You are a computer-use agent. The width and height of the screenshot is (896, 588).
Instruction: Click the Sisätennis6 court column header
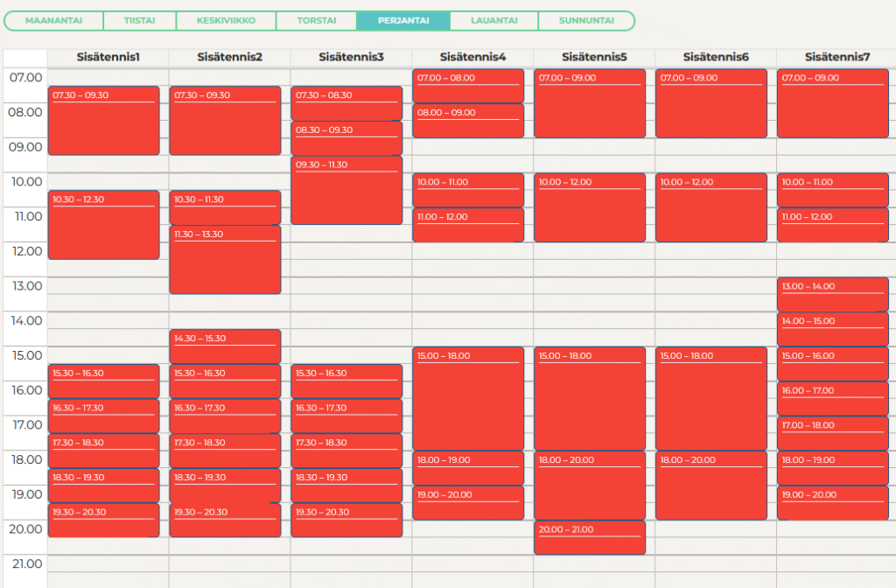click(x=715, y=57)
